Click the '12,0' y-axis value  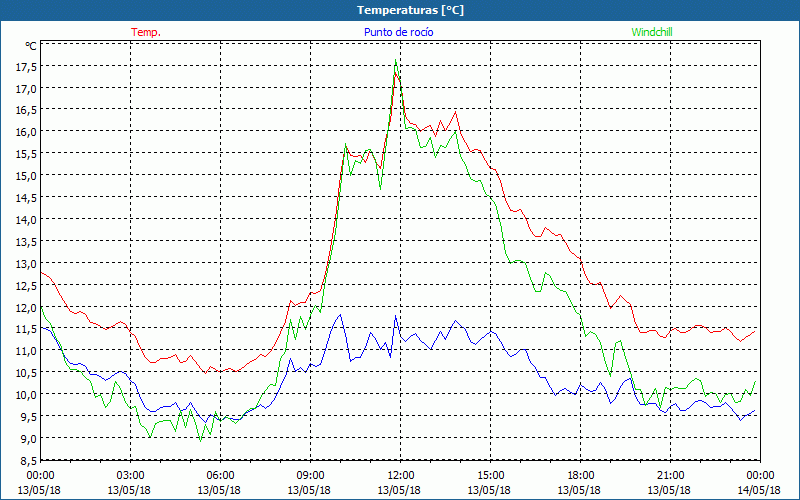[27, 307]
